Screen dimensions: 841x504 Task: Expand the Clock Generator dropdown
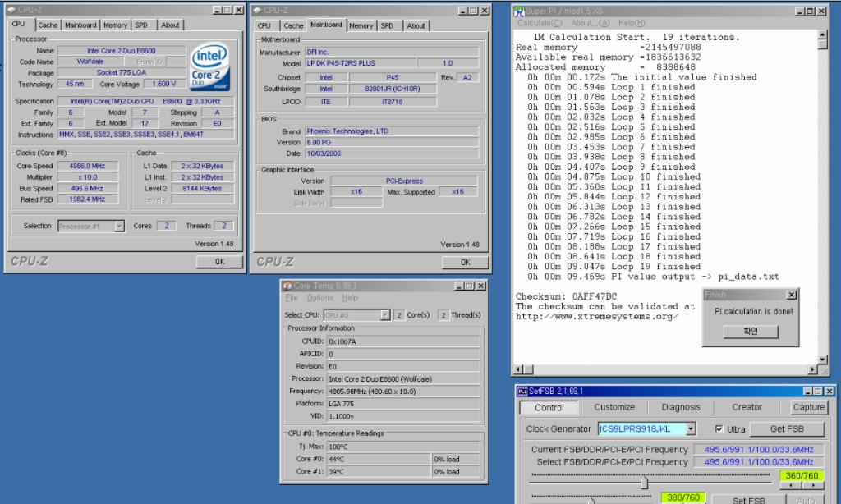pyautogui.click(x=691, y=429)
